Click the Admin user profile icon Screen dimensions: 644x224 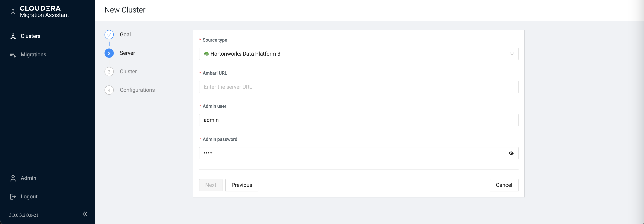pos(13,178)
